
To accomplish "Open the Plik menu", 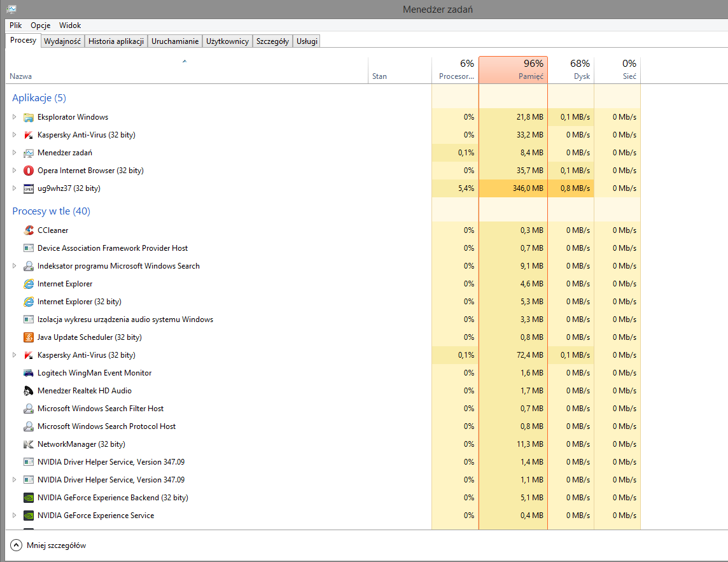I will (15, 25).
